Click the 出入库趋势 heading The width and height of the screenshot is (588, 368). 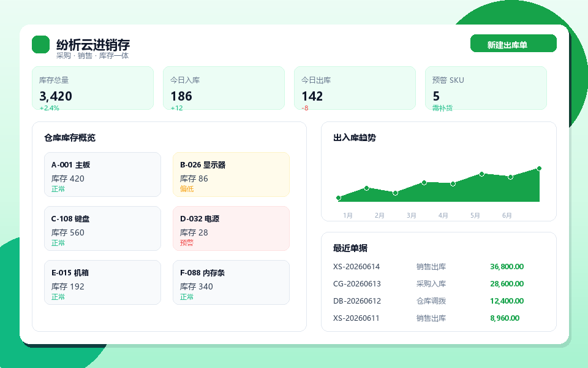tap(355, 138)
